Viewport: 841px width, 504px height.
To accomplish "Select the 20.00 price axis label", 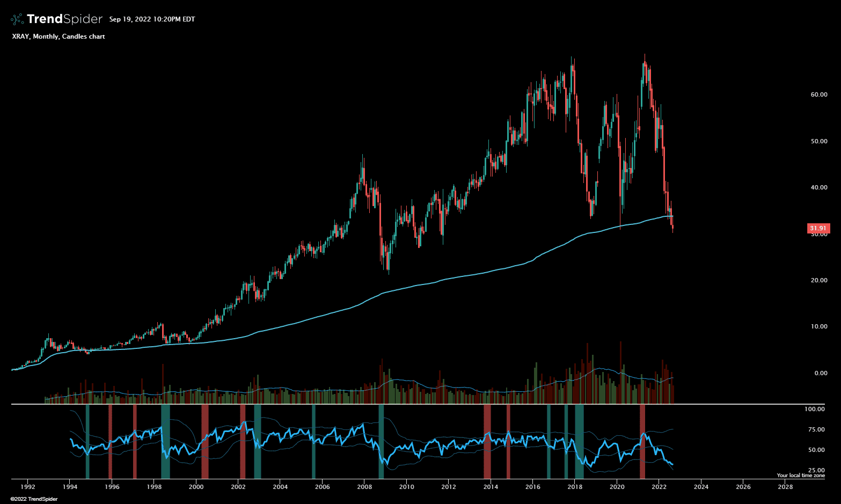I will [x=818, y=280].
